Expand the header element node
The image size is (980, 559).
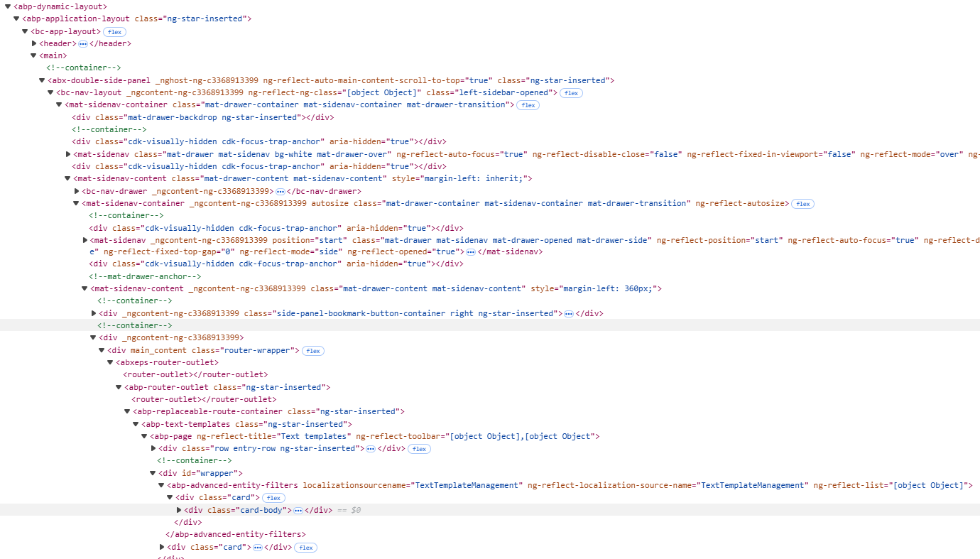tap(34, 44)
